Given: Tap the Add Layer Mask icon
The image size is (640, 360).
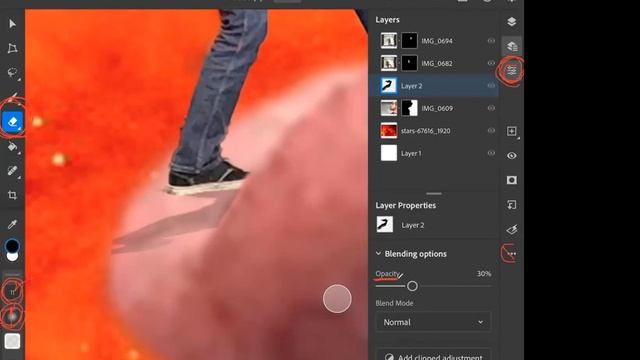Looking at the screenshot, I should 511,180.
